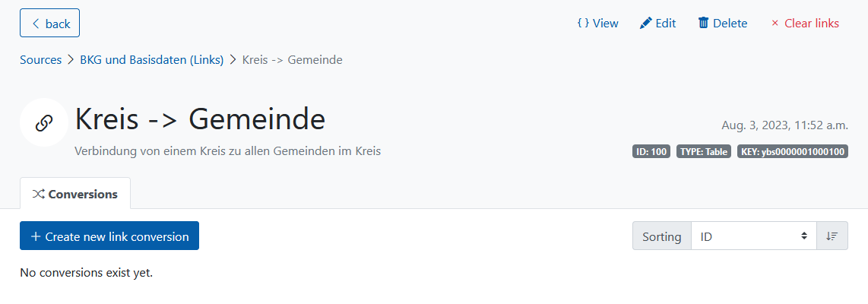The image size is (868, 304).
Task: Open the Sorting ID dropdown
Action: click(x=754, y=236)
